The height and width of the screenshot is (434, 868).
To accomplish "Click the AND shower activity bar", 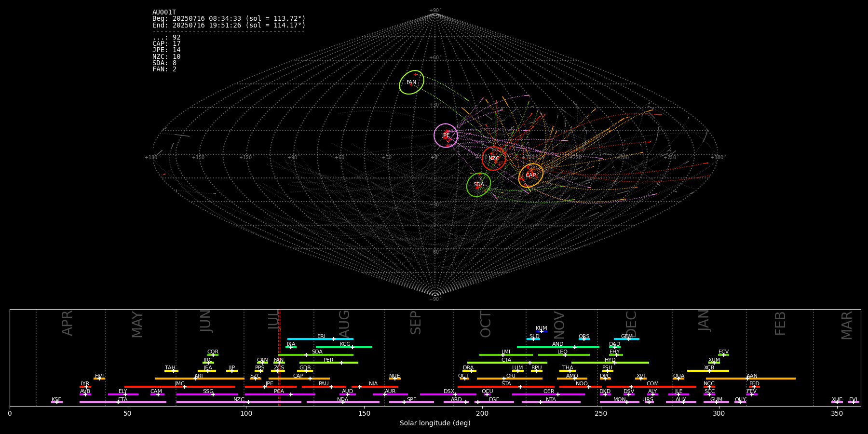I will coord(558,347).
